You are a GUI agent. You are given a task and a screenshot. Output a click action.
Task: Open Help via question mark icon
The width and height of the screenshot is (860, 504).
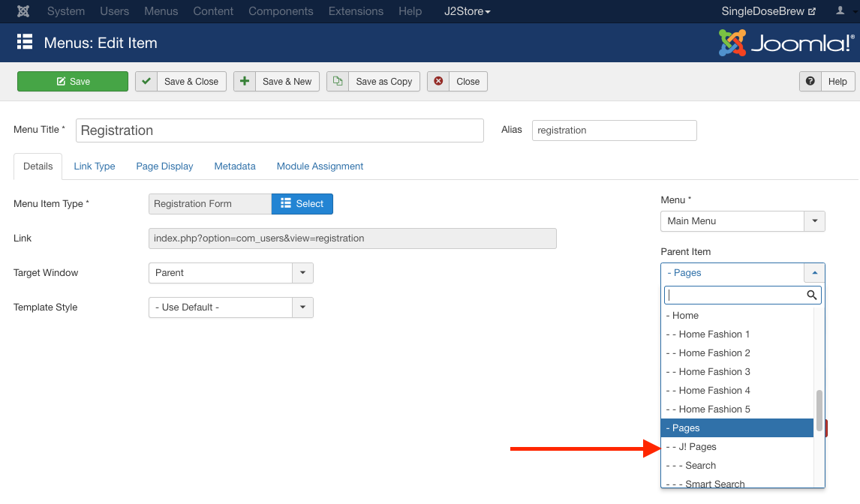810,82
